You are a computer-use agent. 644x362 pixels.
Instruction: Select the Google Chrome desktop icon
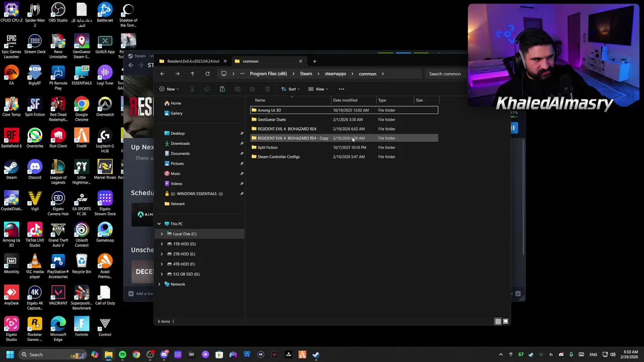tap(82, 110)
